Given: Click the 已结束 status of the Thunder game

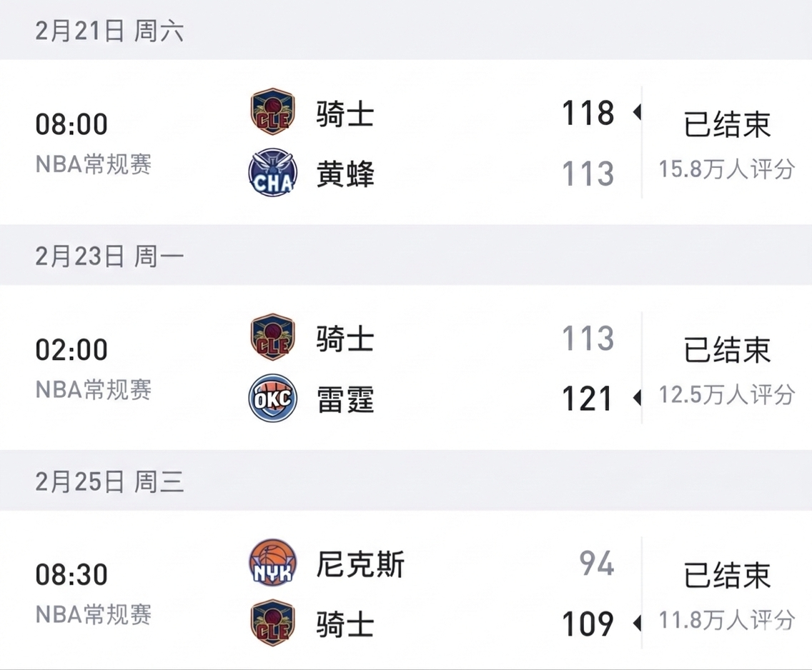Looking at the screenshot, I should 726,350.
